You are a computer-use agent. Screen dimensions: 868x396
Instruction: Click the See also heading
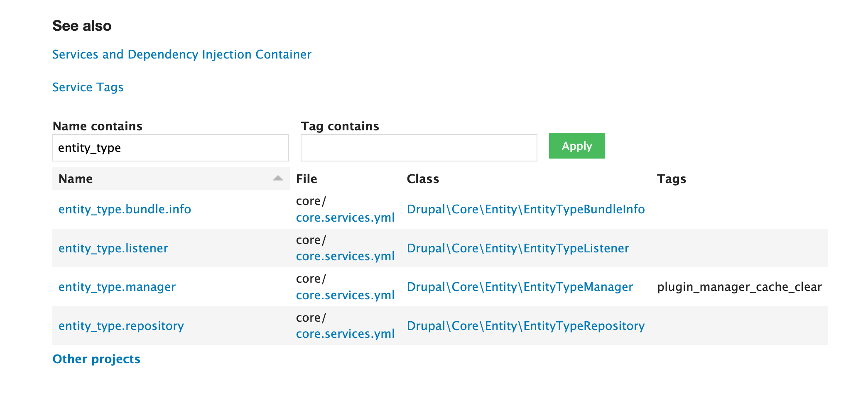pos(82,26)
